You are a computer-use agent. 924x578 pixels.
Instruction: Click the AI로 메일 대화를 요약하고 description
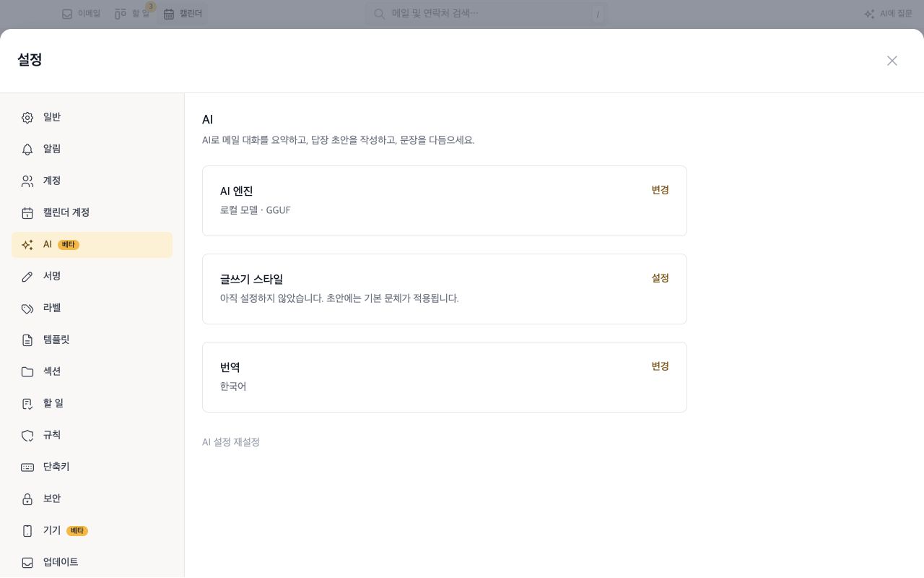(x=339, y=140)
